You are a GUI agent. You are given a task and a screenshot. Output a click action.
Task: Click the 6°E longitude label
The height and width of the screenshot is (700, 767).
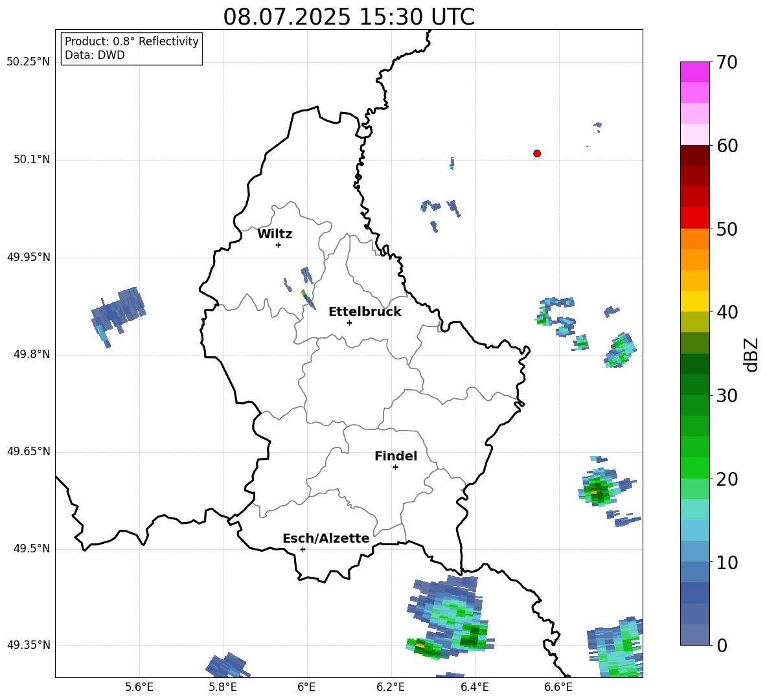306,687
